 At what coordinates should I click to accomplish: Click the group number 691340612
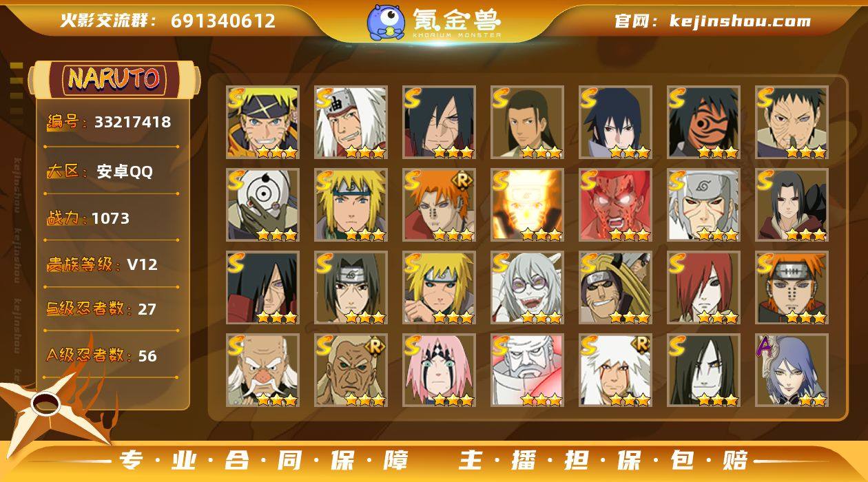[x=223, y=21]
